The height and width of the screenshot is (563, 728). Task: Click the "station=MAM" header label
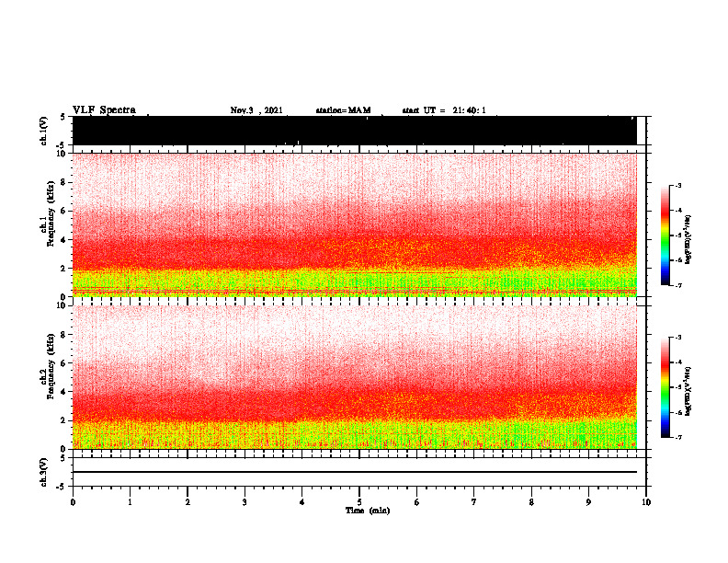tap(343, 110)
